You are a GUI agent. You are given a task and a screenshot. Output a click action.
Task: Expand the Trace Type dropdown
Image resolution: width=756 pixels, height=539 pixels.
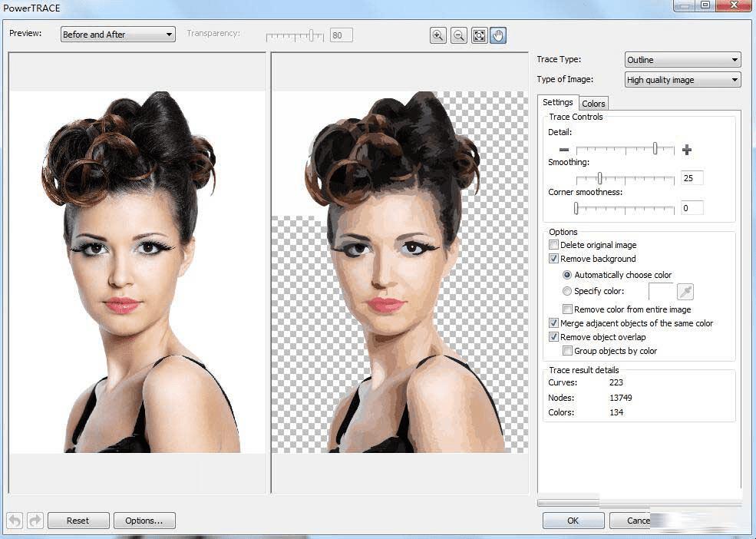click(682, 60)
